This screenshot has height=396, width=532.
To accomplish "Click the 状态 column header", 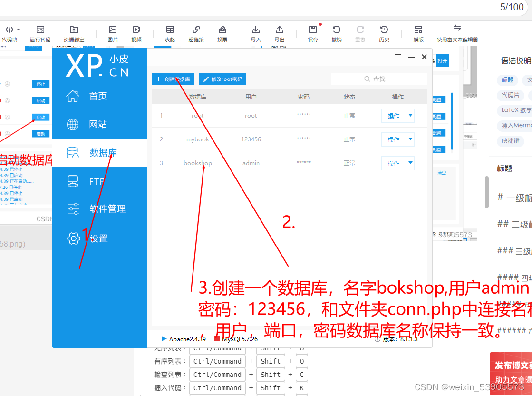I will pos(349,97).
